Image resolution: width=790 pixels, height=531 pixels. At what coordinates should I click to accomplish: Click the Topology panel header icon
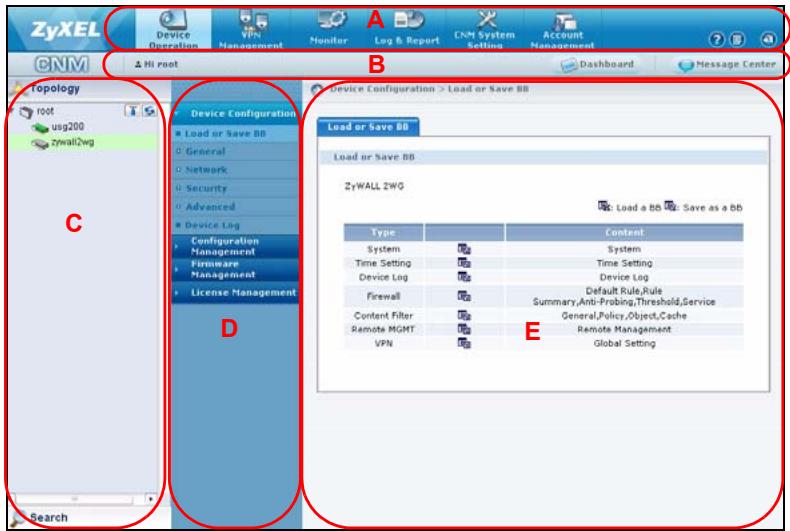(x=18, y=89)
